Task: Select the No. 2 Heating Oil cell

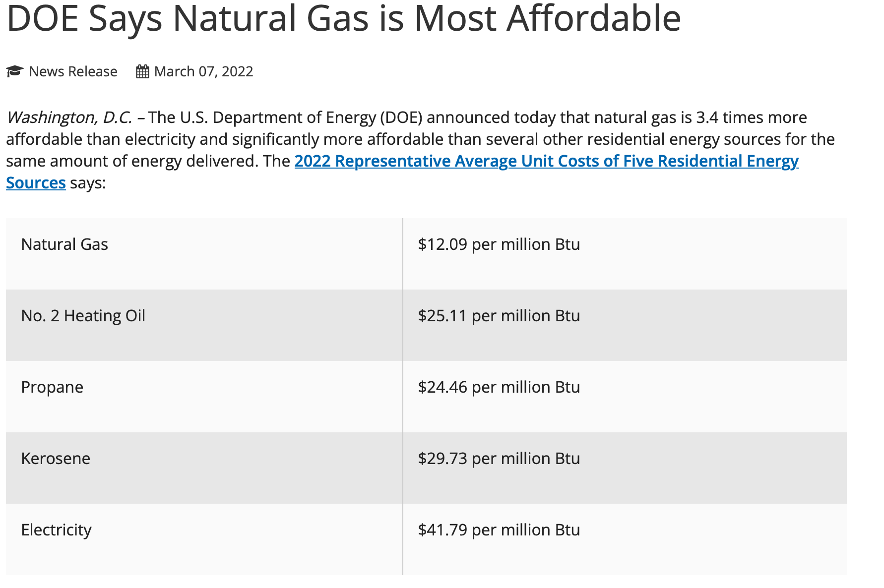Action: (83, 316)
